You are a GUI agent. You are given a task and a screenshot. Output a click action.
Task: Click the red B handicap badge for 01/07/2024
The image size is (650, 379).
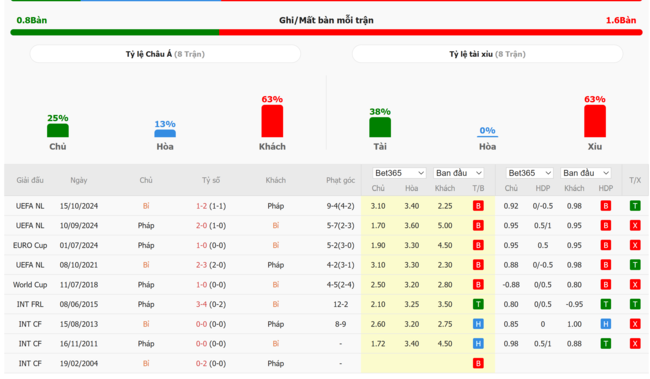tap(606, 245)
